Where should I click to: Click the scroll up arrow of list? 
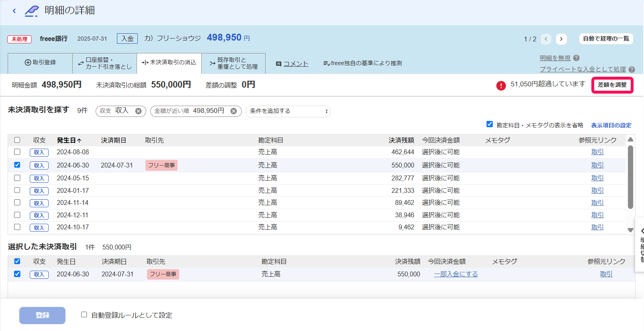coord(630,139)
